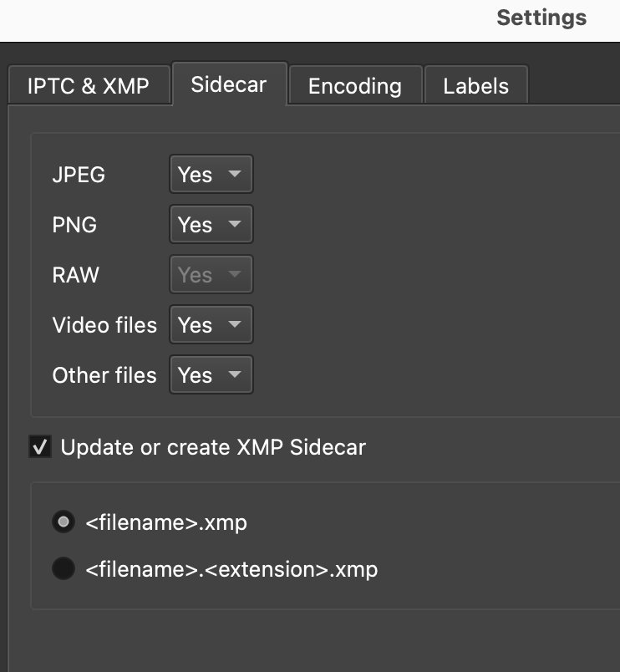Click the Video files label text

pos(104,325)
